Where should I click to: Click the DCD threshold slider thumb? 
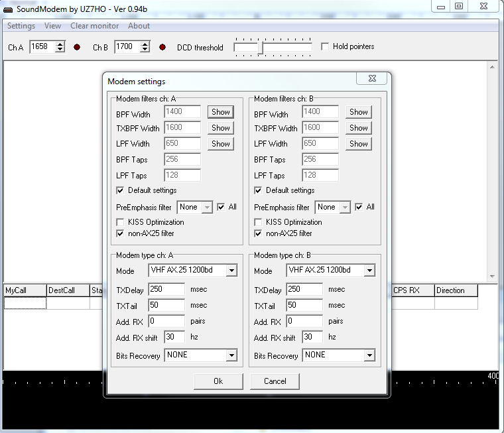261,48
